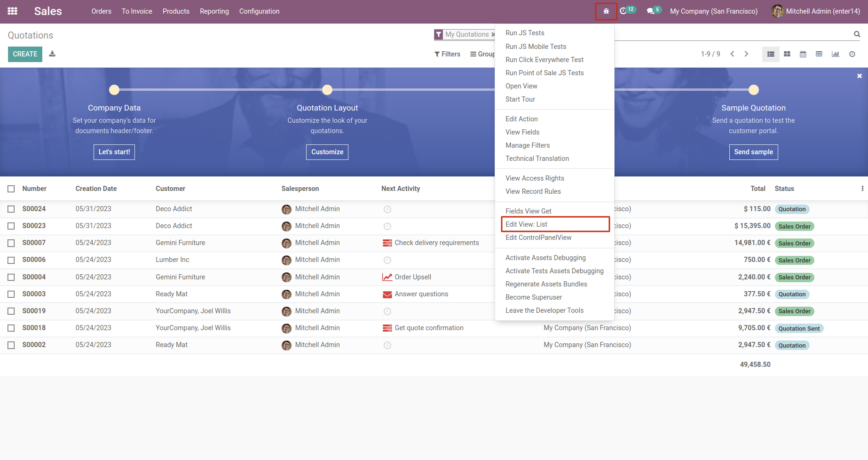Click the activity icon for S00007
Viewport: 868px width, 460px height.
[x=387, y=243]
